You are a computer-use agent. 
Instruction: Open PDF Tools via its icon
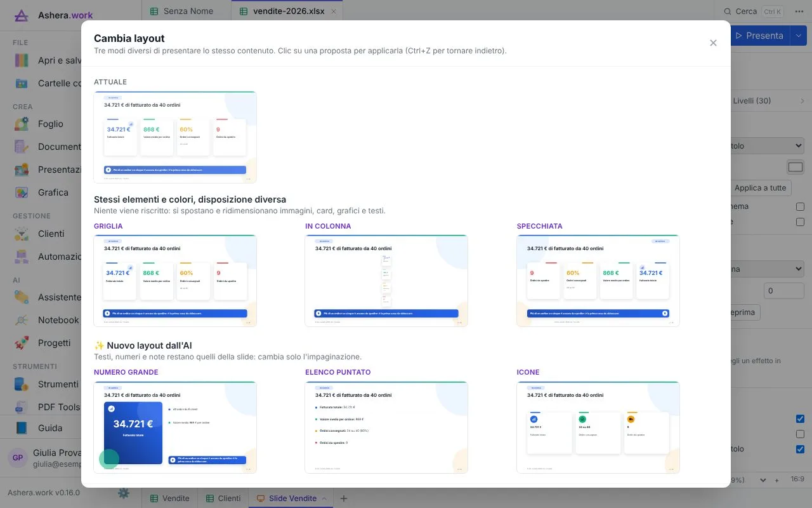22,407
